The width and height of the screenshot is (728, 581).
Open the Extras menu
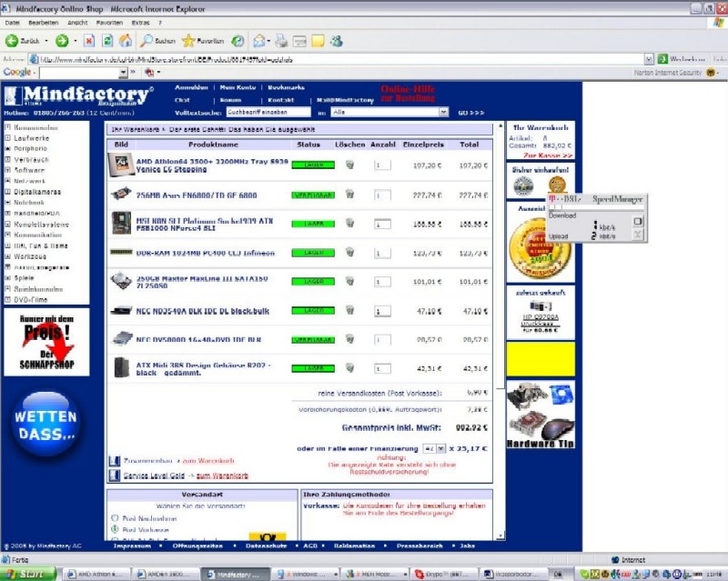point(140,22)
